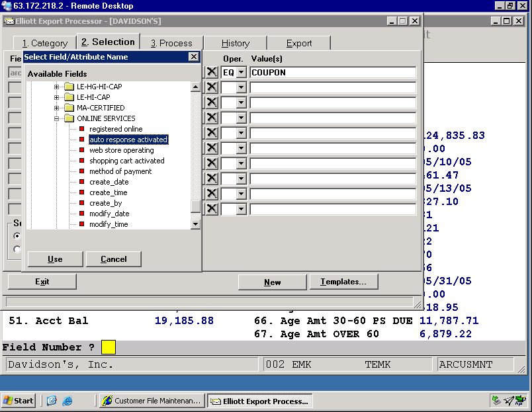Click the Show Desktop quick launch icon
The width and height of the screenshot is (532, 412).
pos(52,401)
